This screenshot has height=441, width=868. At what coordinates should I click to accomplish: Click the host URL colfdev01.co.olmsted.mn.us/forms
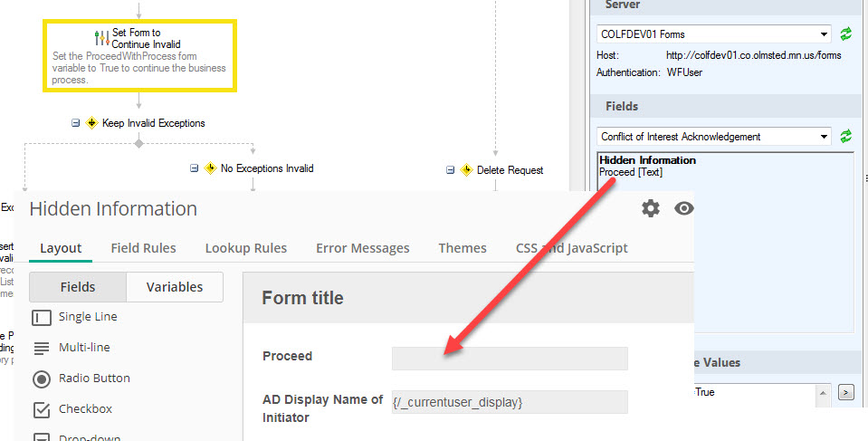pyautogui.click(x=753, y=55)
